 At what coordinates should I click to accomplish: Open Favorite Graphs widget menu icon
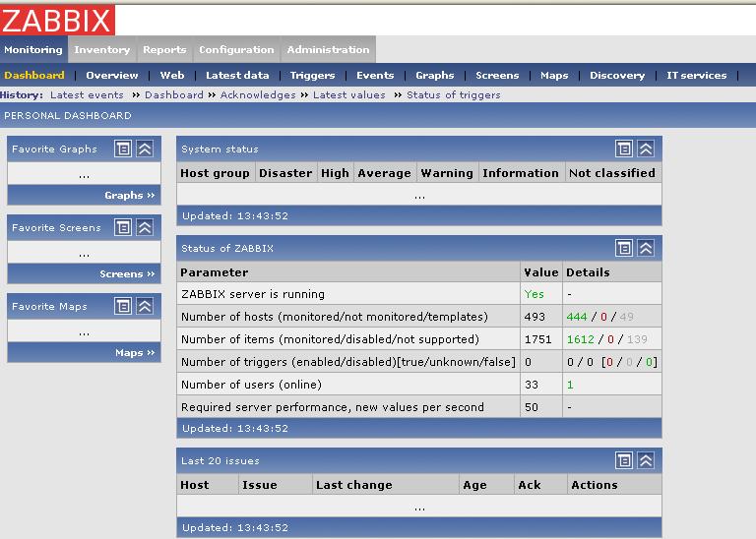(x=123, y=149)
